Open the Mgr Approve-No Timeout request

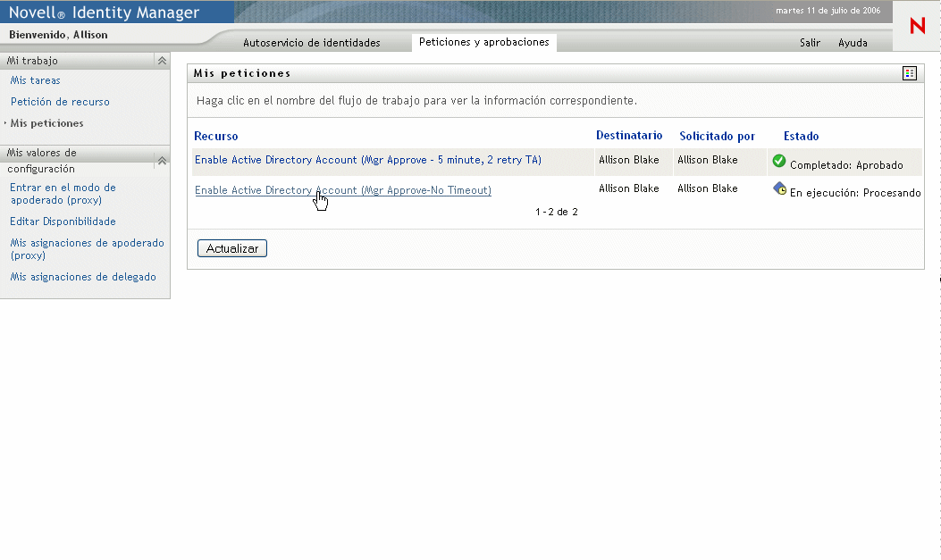342,190
